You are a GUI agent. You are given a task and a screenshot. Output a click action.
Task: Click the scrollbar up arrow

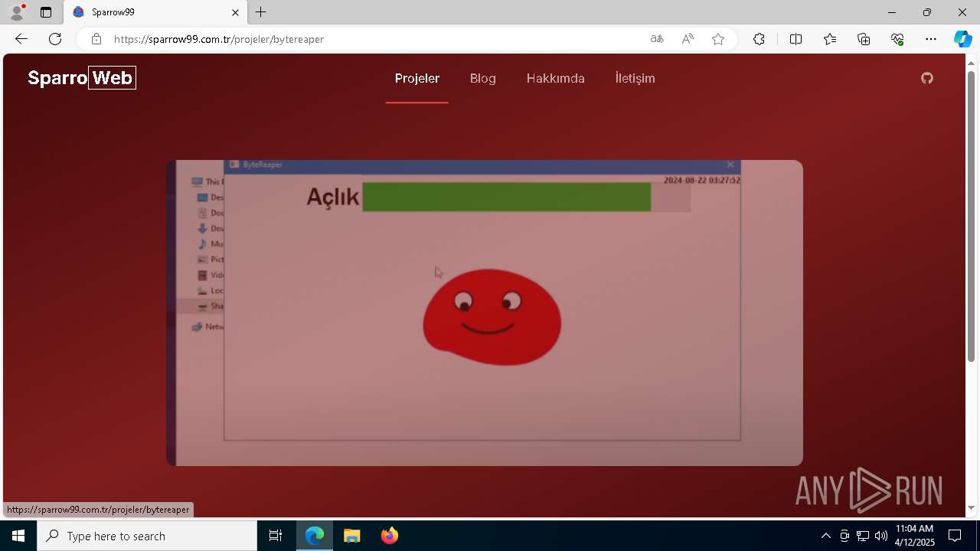coord(972,62)
